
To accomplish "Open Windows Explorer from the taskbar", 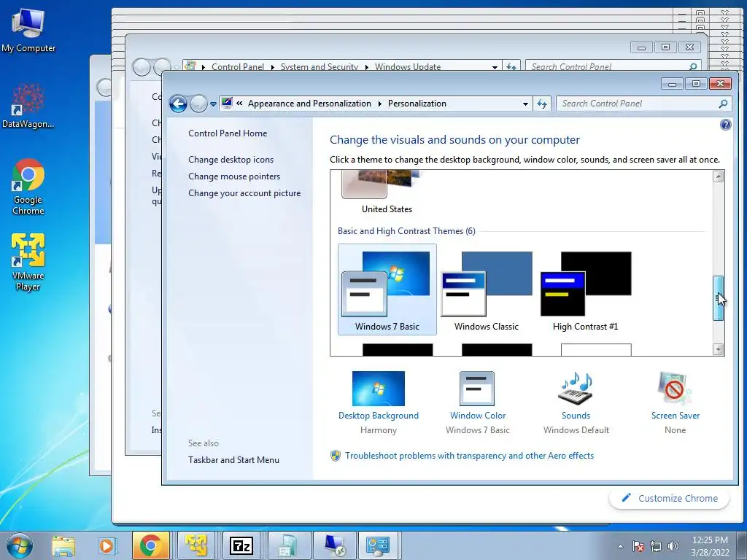I will point(63,545).
